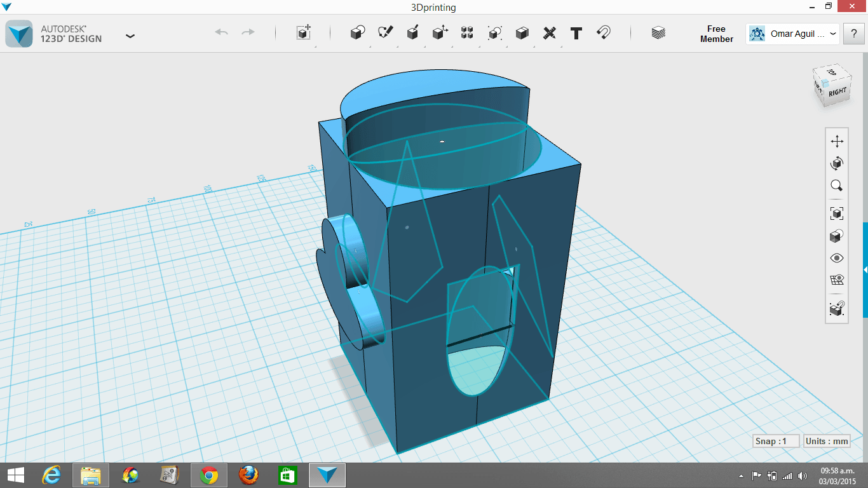The image size is (868, 488).
Task: Select the Text tool
Action: click(576, 33)
